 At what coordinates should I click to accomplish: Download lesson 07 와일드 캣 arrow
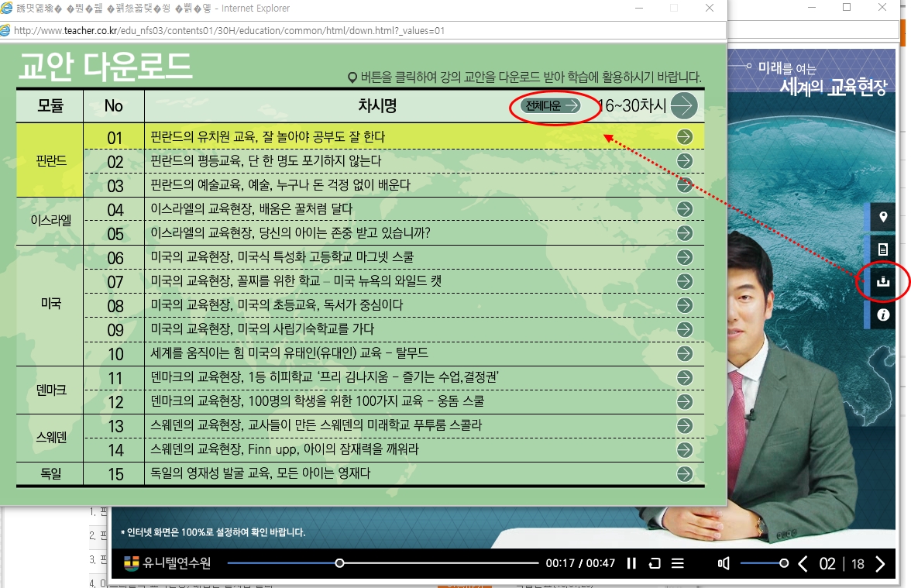pyautogui.click(x=685, y=281)
